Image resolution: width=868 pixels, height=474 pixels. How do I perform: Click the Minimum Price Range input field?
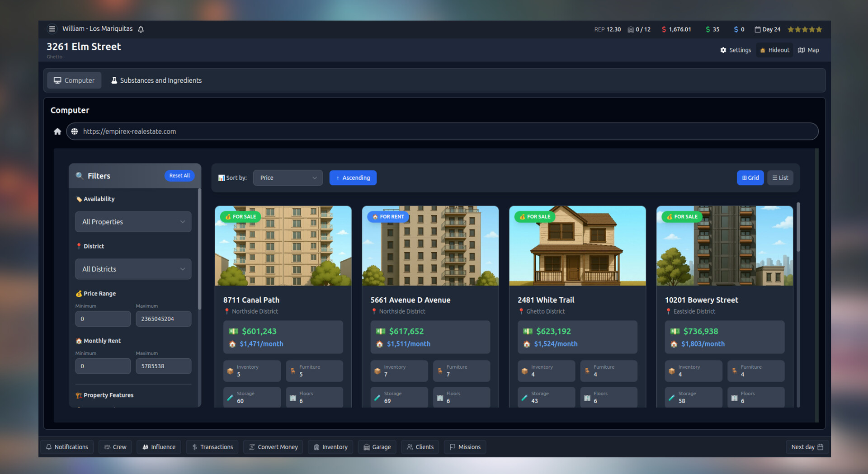103,319
